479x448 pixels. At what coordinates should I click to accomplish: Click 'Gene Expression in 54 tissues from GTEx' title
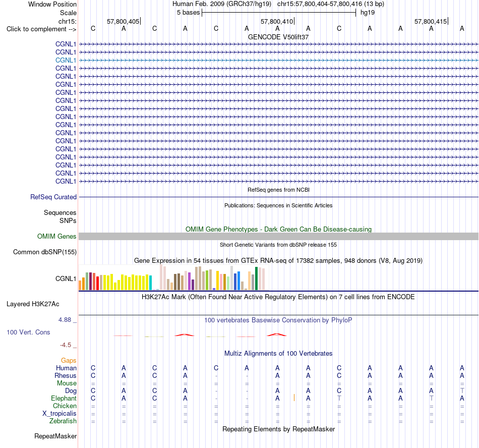pos(278,261)
